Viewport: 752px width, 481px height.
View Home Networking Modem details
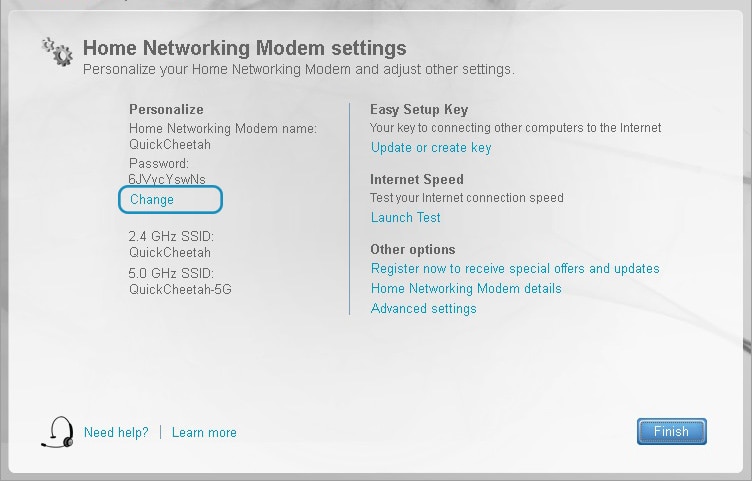(466, 289)
